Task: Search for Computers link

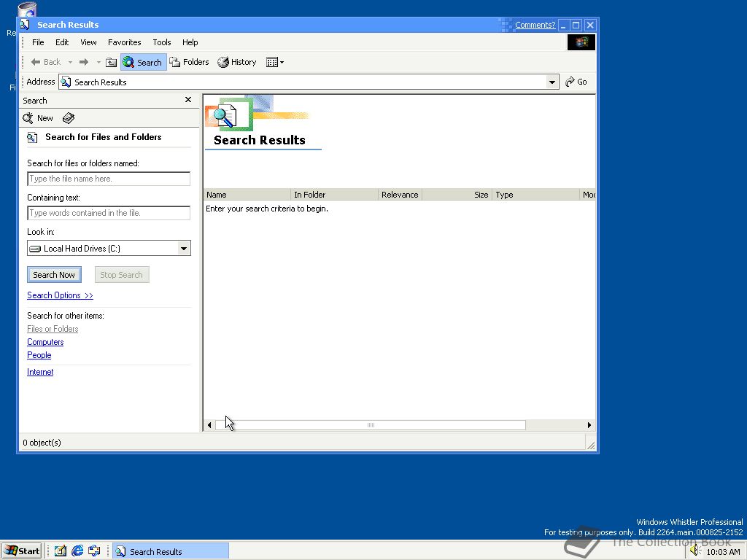Action: 45,342
